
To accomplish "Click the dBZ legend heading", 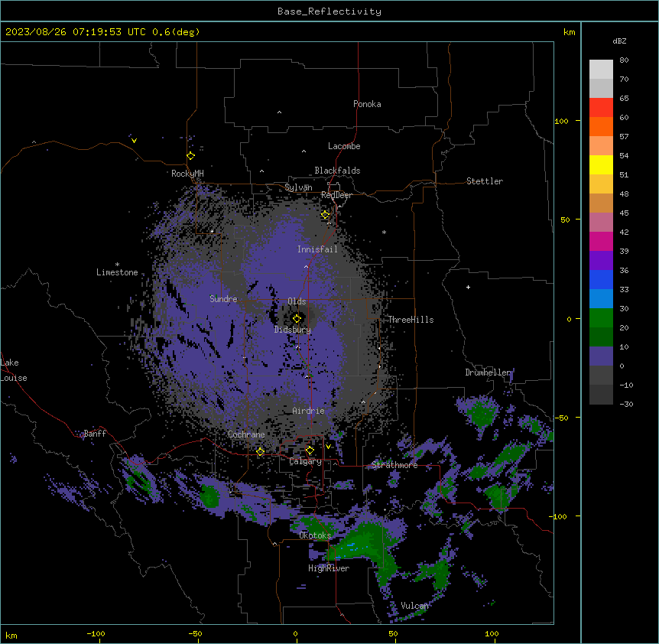I will click(x=619, y=41).
